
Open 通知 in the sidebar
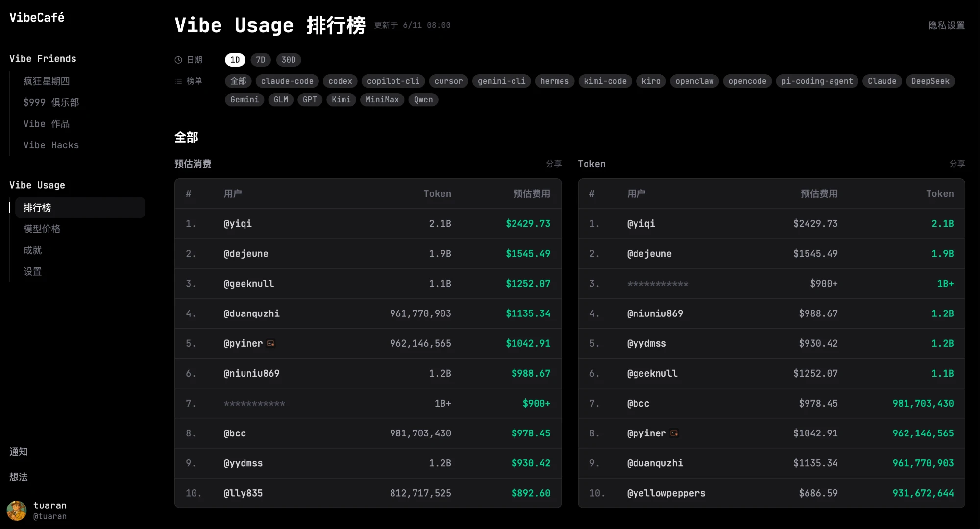click(19, 452)
